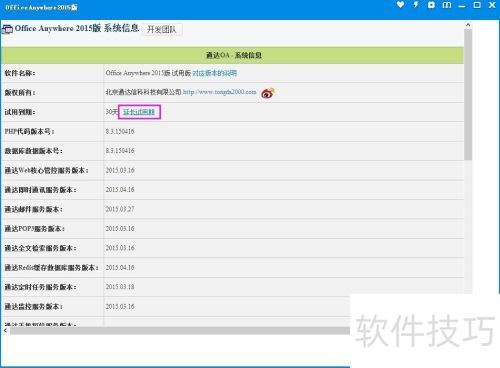The width and height of the screenshot is (500, 368).
Task: Select the 数据库数据版本号 label
Action: pyautogui.click(x=33, y=151)
